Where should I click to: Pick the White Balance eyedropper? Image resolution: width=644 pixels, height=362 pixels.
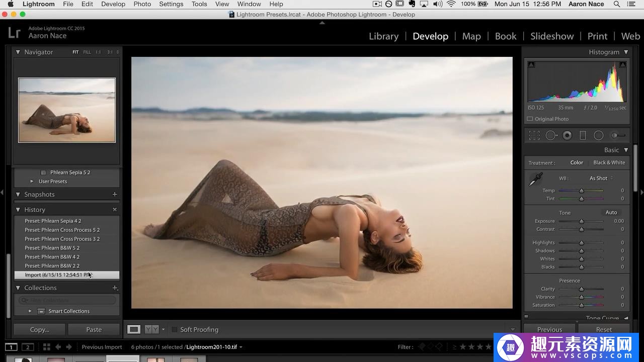[536, 179]
